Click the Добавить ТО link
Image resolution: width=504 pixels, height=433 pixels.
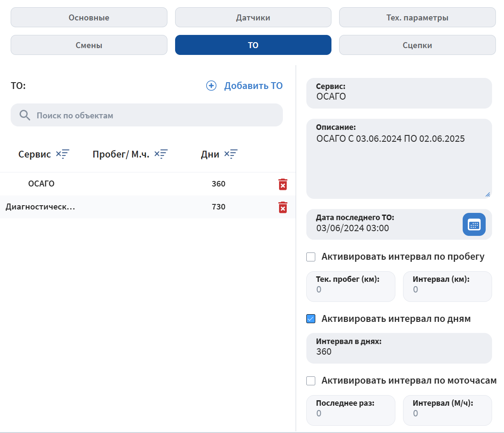click(x=253, y=86)
